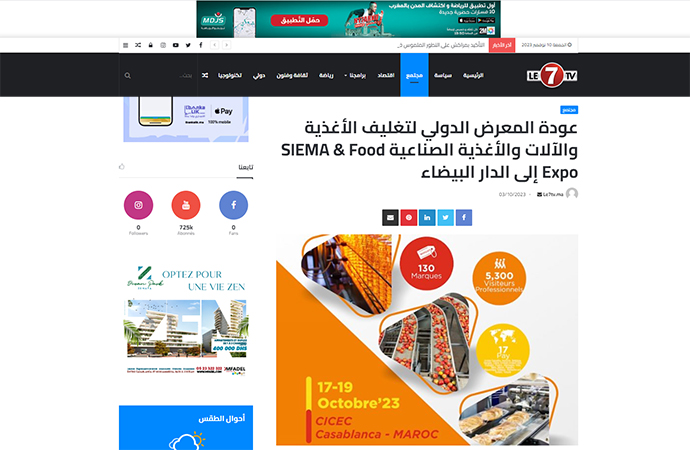Viewport: 690px width, 450px height.
Task: Open the YouTube icon in top bar
Action: click(176, 45)
